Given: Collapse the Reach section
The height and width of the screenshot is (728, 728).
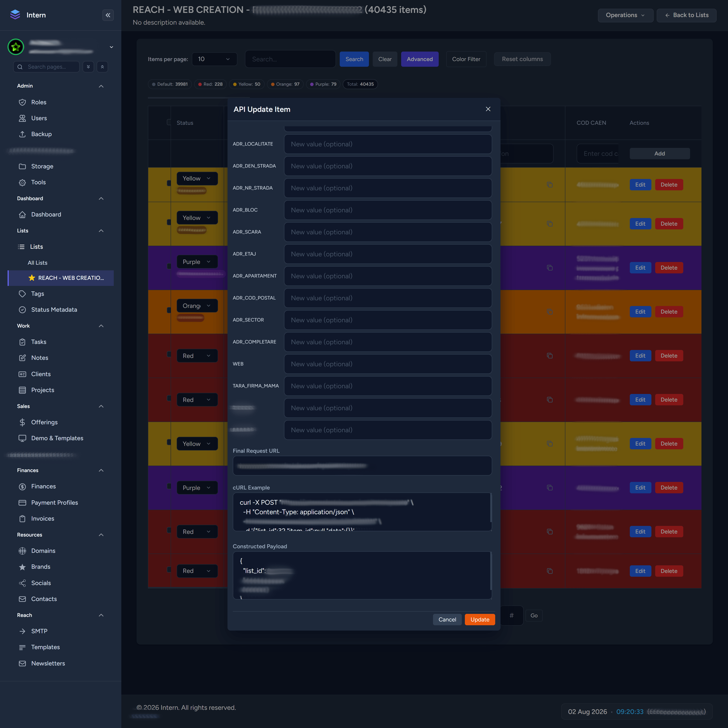Looking at the screenshot, I should click(101, 615).
